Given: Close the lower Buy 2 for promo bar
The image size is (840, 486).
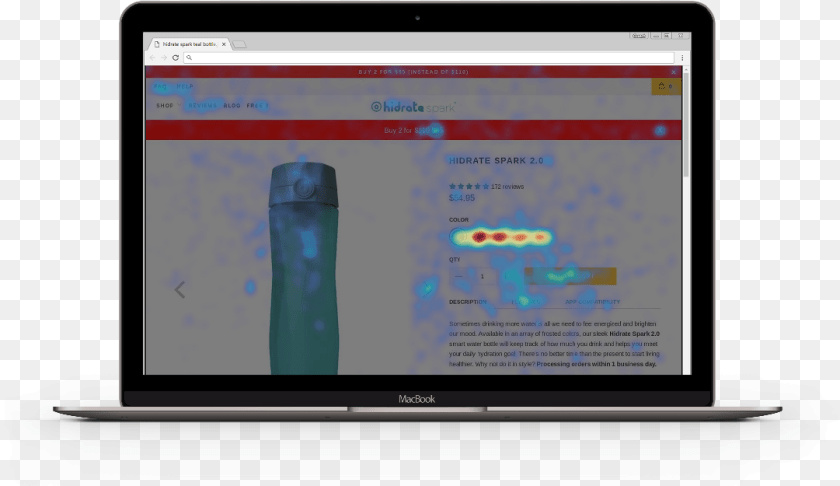Looking at the screenshot, I should coord(660,130).
